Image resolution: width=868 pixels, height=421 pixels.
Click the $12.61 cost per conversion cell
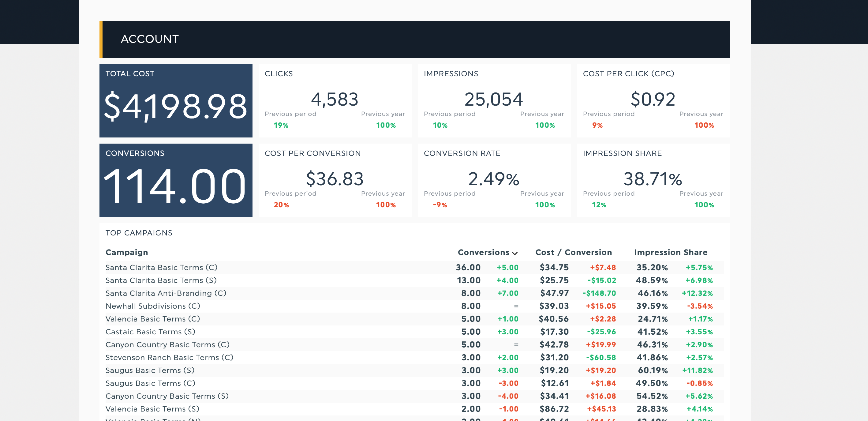[555, 383]
